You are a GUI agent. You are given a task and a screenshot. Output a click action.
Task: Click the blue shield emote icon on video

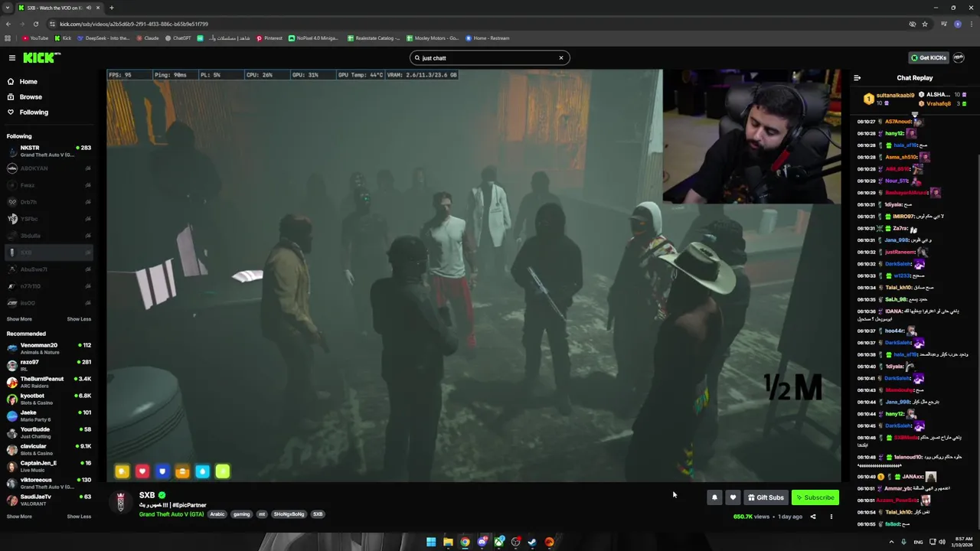point(162,471)
